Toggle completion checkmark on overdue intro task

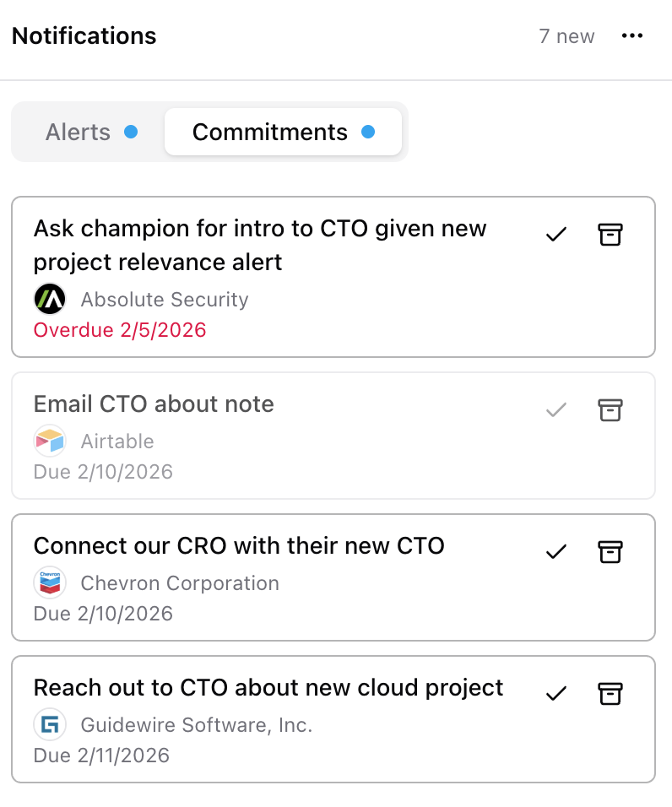point(555,235)
